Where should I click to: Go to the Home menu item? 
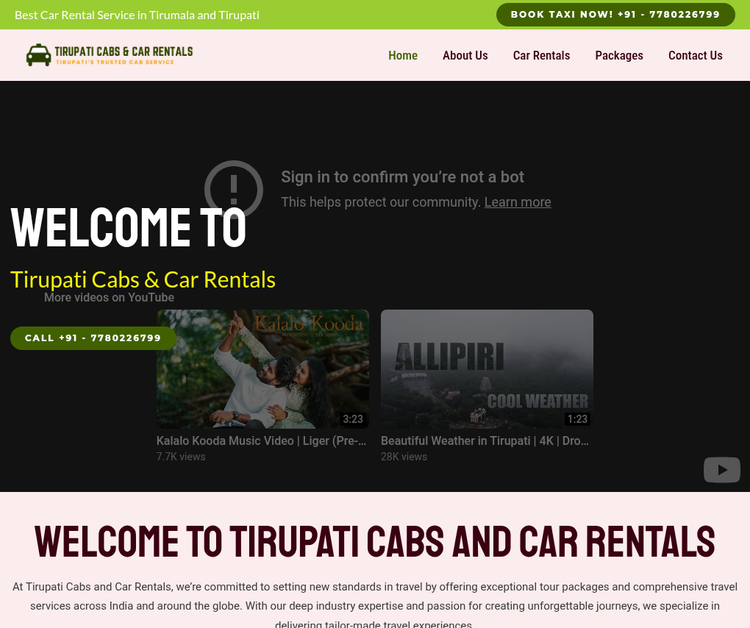tap(403, 56)
